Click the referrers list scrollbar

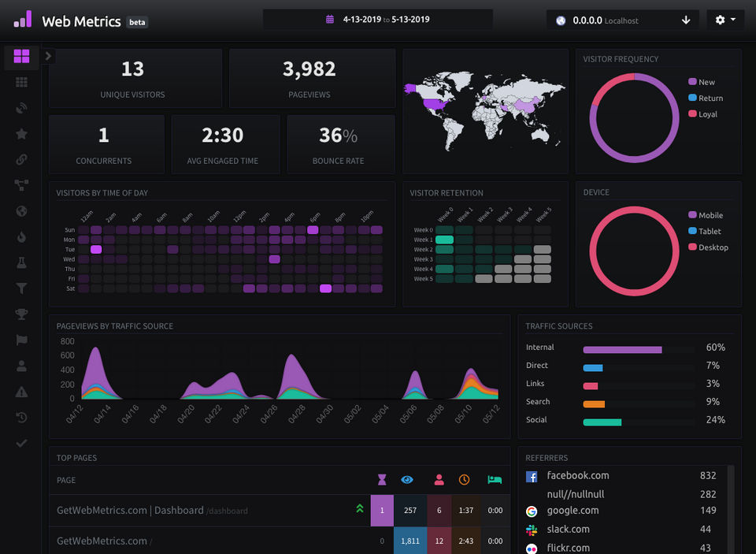coord(731,509)
